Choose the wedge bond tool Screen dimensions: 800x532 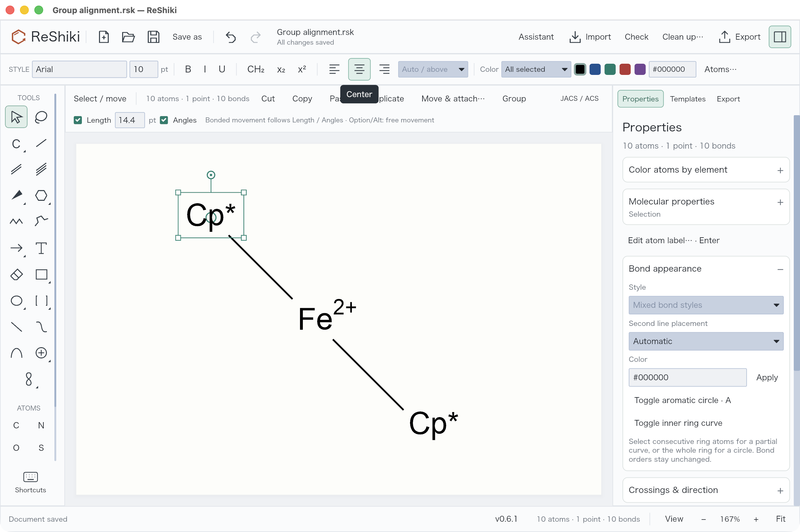coord(16,195)
